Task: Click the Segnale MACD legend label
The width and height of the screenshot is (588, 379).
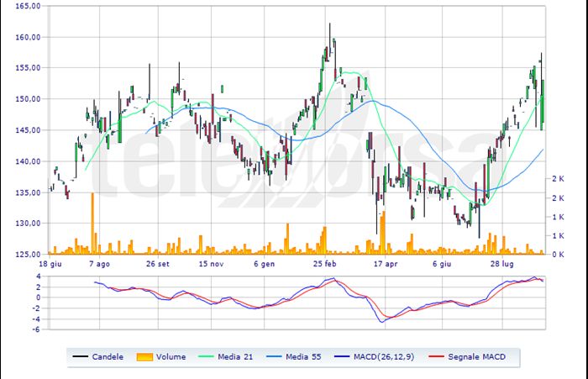Action: [476, 356]
